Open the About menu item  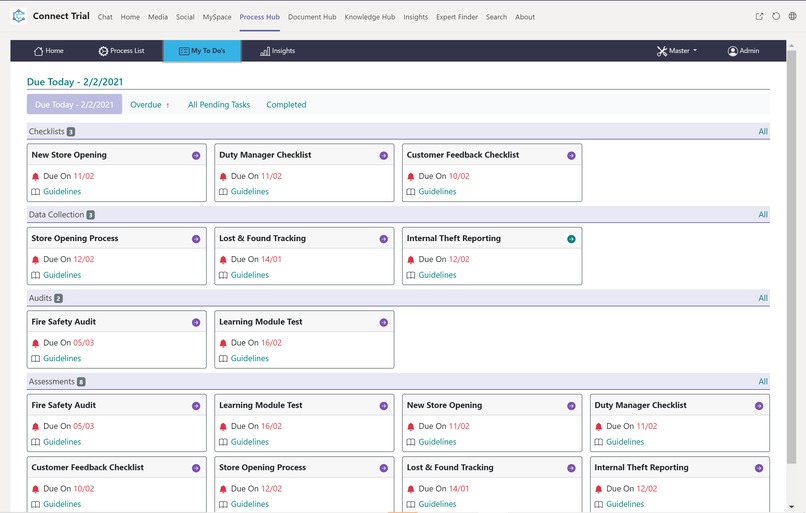point(525,17)
